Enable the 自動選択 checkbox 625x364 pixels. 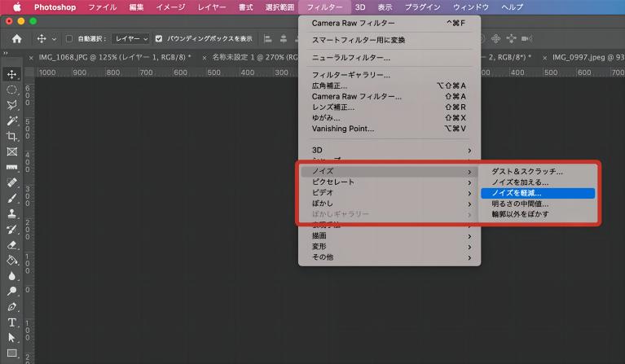pyautogui.click(x=69, y=38)
